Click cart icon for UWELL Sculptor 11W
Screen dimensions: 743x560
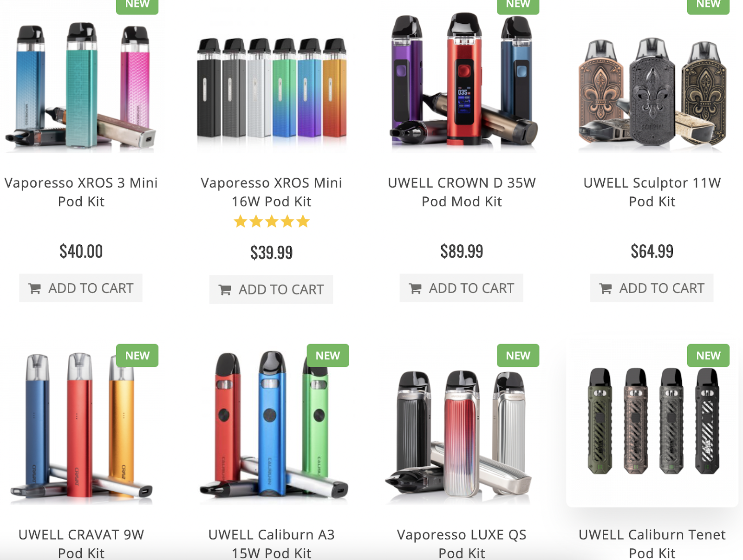606,288
